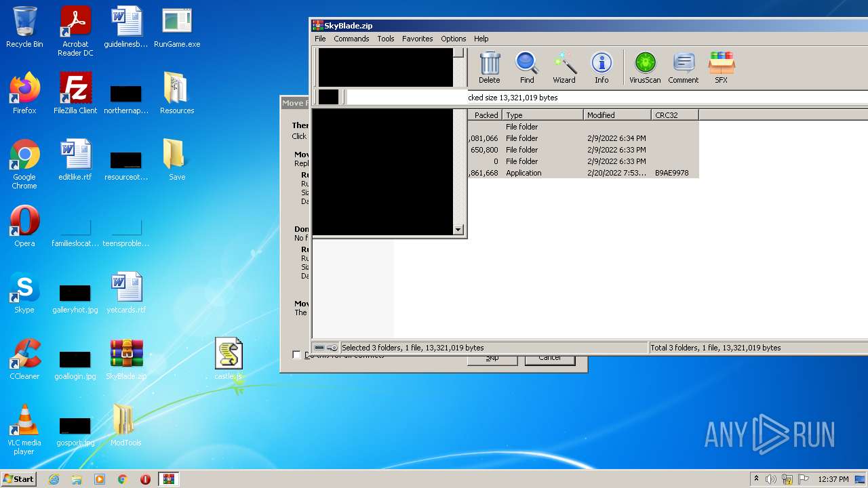Click the WinRAR taskbar button
This screenshot has height=488, width=868.
pos(168,479)
